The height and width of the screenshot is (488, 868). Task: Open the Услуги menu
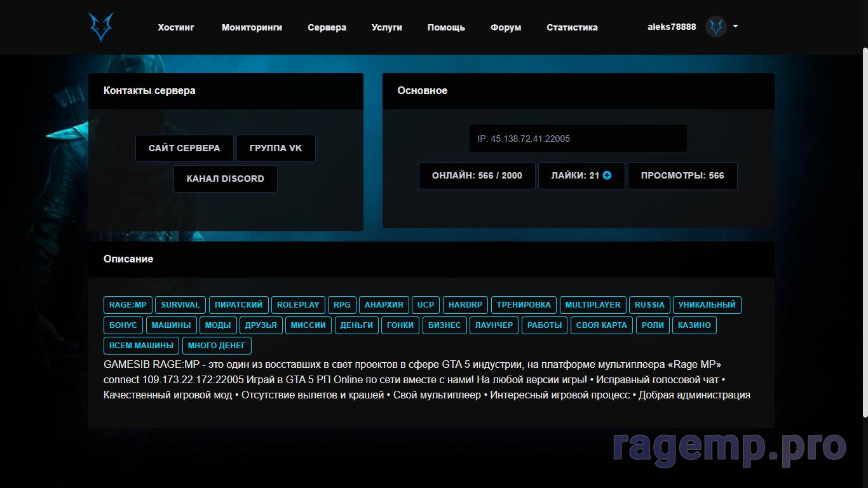[386, 27]
